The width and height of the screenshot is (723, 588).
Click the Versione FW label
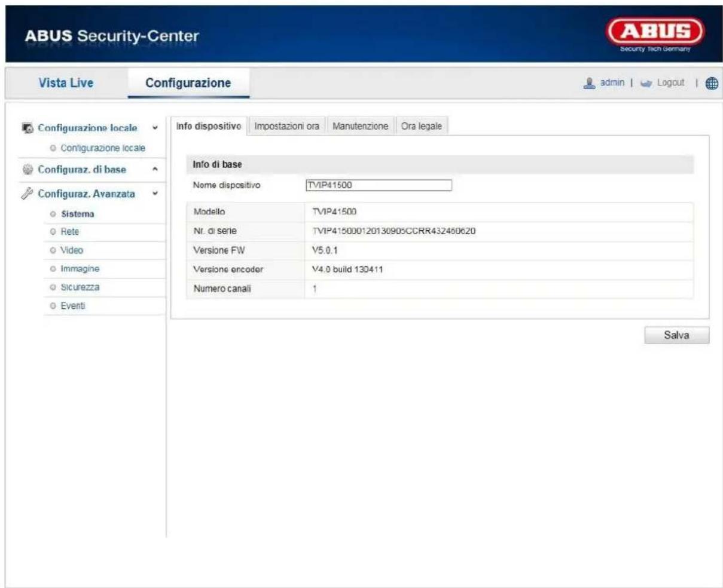tap(219, 250)
